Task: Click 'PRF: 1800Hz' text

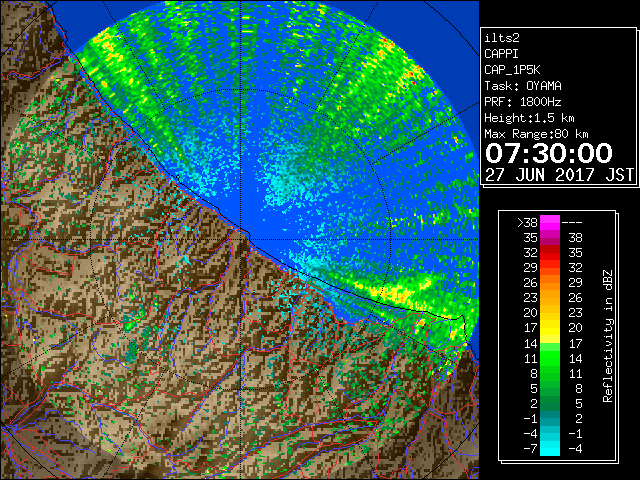Action: (523, 102)
